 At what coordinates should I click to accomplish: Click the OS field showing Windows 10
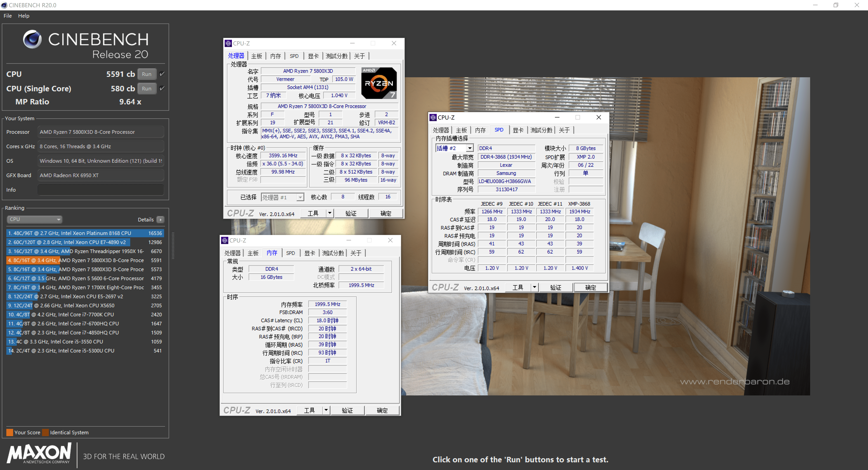pos(101,161)
